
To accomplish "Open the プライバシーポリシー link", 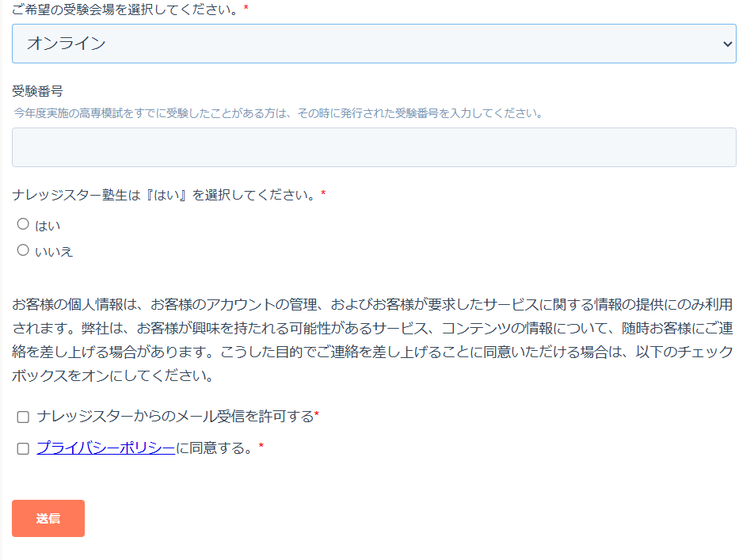I will (106, 448).
